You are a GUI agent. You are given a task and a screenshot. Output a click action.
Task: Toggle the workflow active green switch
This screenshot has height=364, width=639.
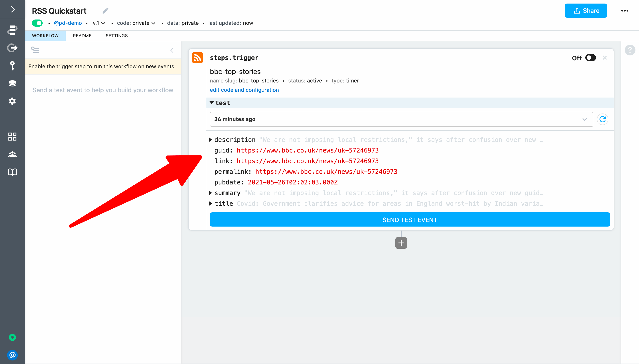[37, 23]
